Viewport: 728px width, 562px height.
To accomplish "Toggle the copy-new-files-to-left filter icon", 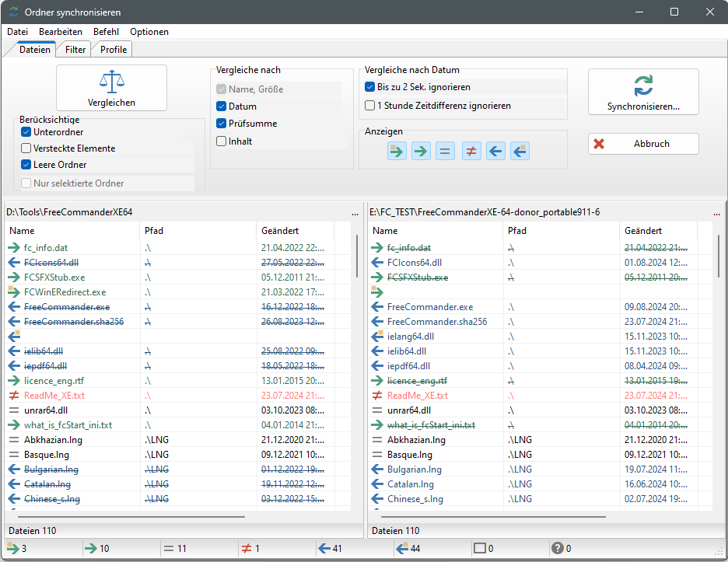I will tap(520, 151).
